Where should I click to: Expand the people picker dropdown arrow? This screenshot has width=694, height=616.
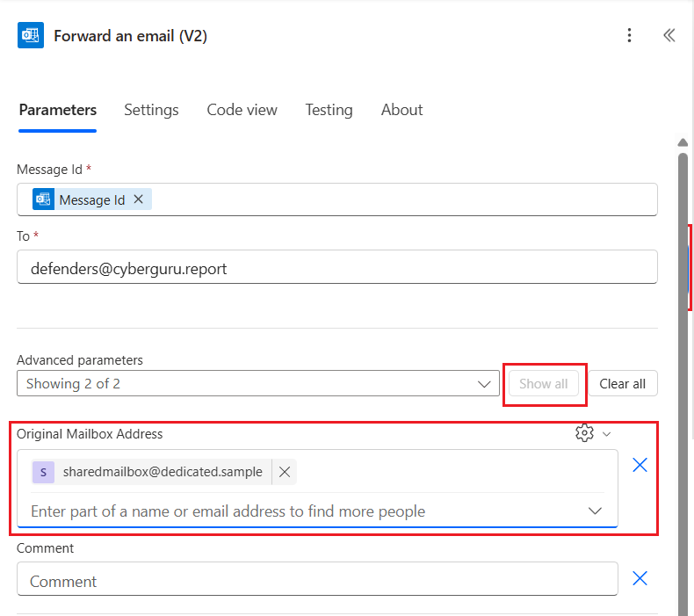[x=595, y=511]
